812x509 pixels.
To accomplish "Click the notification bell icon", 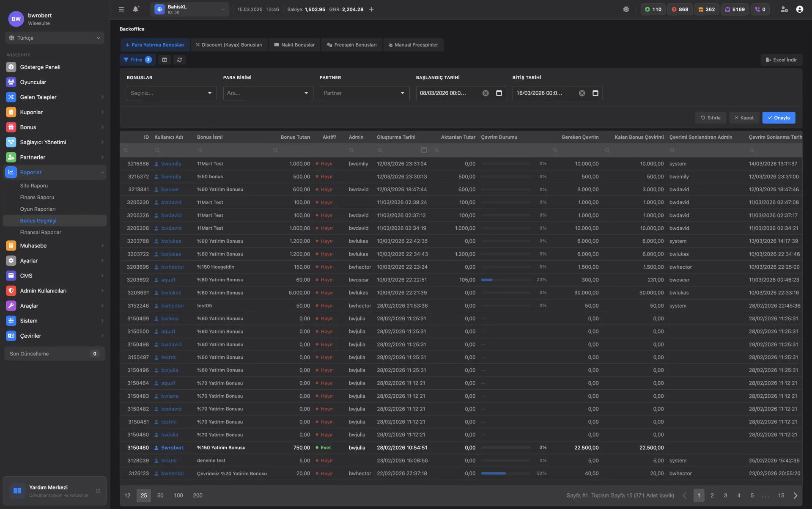I will pyautogui.click(x=135, y=9).
